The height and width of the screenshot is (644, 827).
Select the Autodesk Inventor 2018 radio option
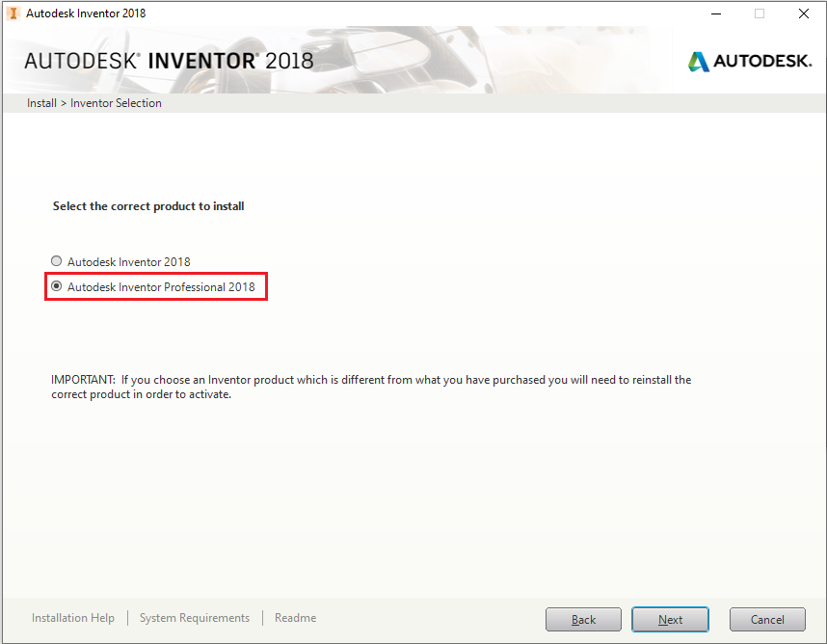(x=57, y=261)
